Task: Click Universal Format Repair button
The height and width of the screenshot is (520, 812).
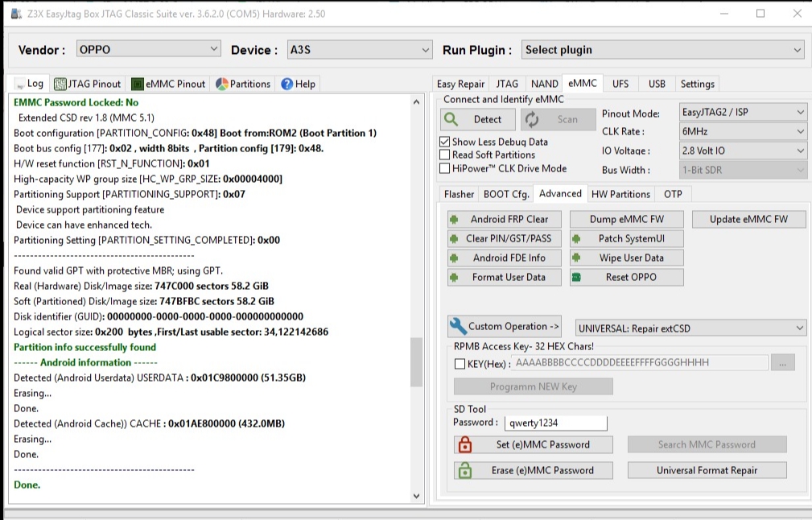Action: pyautogui.click(x=707, y=470)
